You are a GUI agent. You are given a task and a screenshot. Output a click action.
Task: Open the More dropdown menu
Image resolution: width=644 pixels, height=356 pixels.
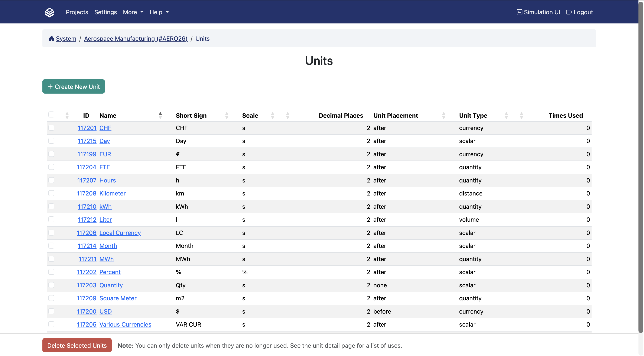point(133,12)
